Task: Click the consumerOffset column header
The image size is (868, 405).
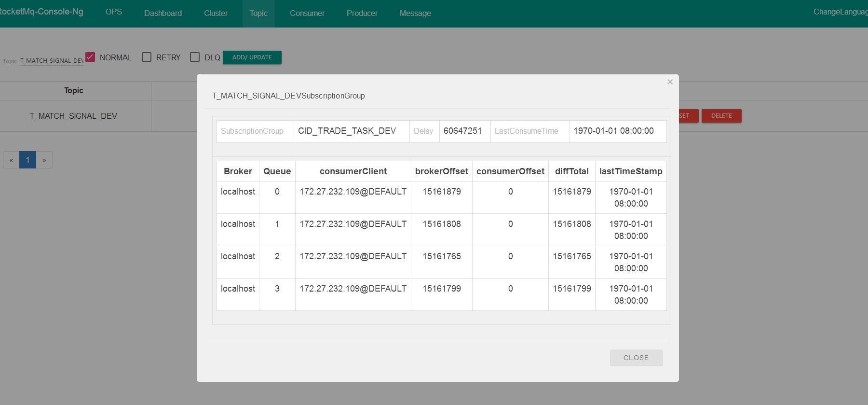Action: click(510, 171)
